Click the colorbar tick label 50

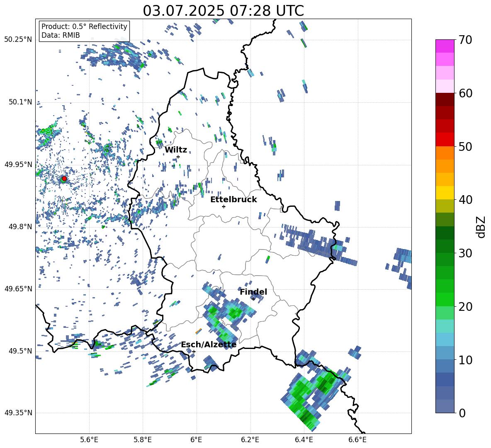click(x=465, y=146)
